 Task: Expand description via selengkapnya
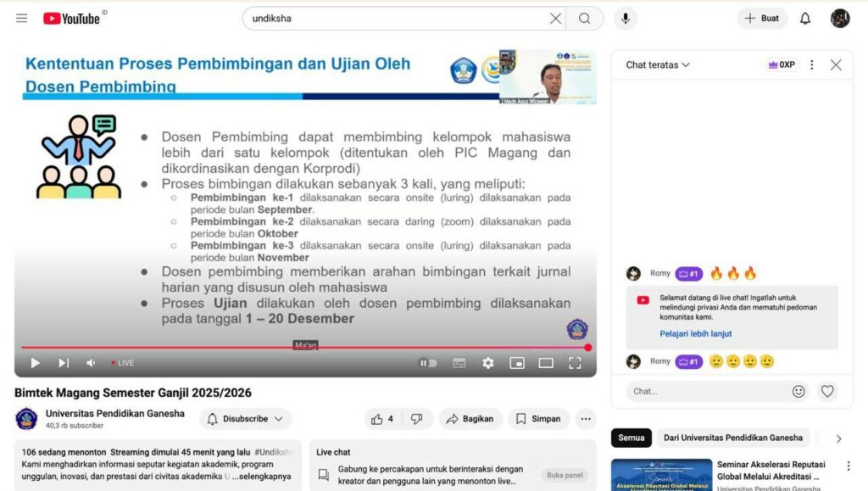point(268,476)
